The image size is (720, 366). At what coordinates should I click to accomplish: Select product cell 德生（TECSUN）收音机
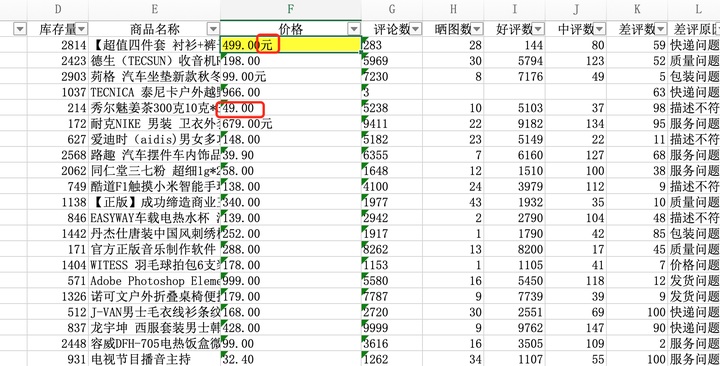click(x=154, y=60)
